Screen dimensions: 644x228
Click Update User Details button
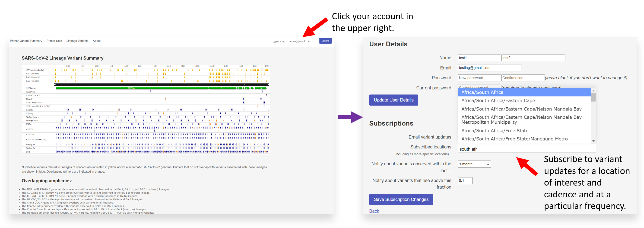[393, 100]
